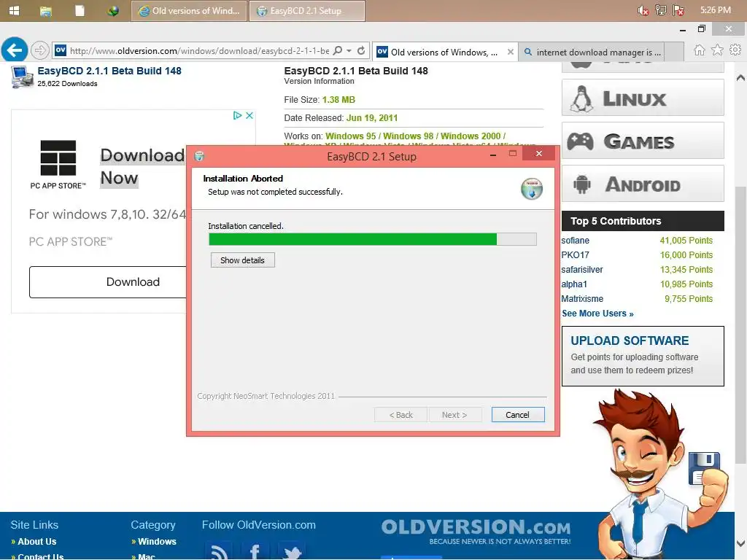Launch Internet Download Manager taskbar icon
Screen dimensions: 747x560
[x=113, y=10]
